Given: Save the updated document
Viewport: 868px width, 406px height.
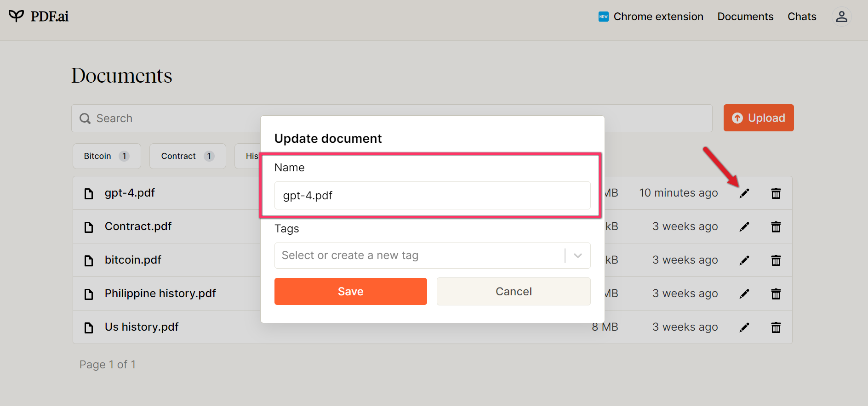Looking at the screenshot, I should (x=350, y=291).
